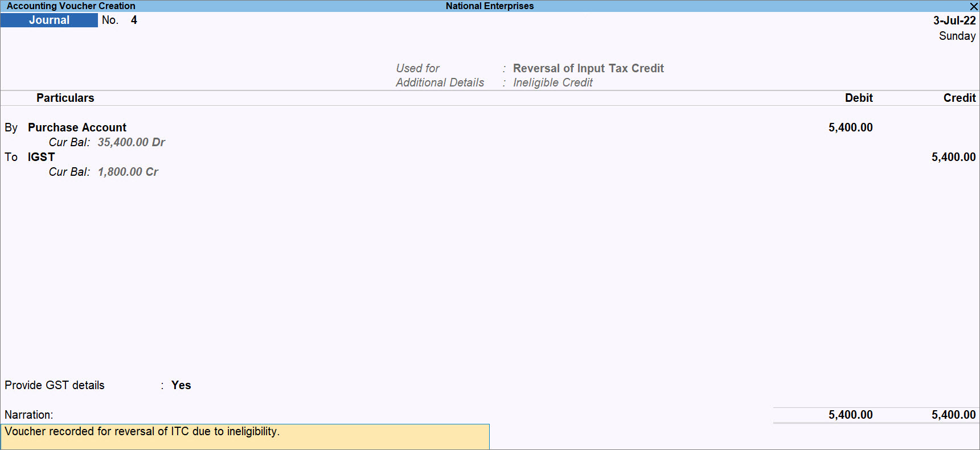Select the IGST ledger entry
Screen dimensions: 980x450
tap(41, 157)
